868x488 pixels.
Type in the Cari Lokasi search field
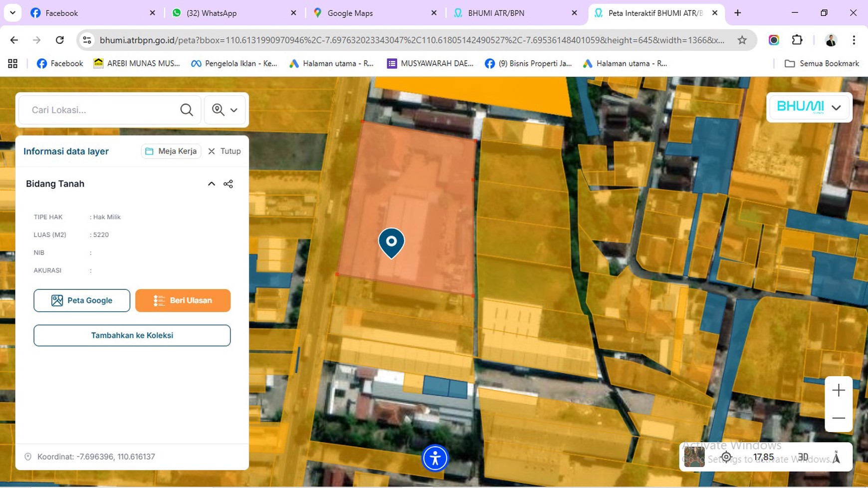click(95, 110)
